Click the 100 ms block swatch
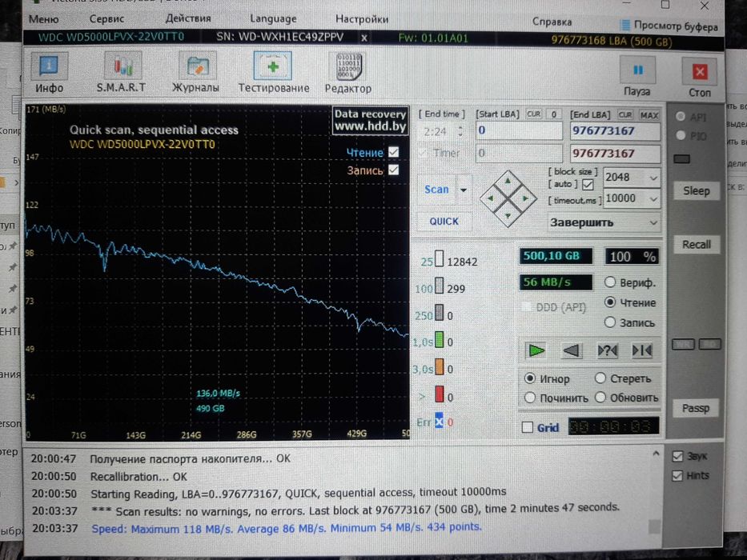Viewport: 747px width, 560px height. [440, 286]
